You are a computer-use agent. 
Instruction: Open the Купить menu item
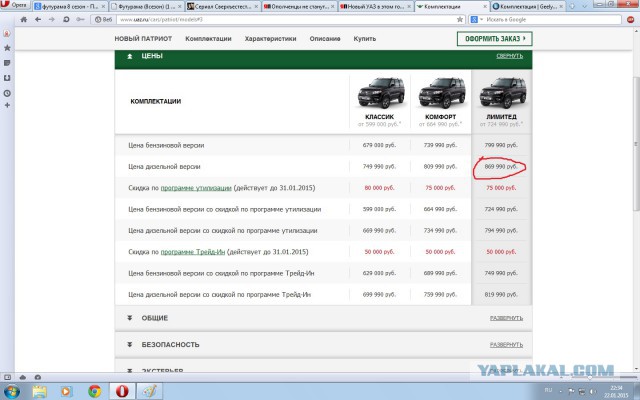pos(364,39)
